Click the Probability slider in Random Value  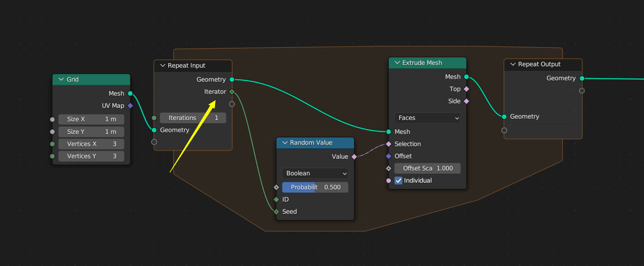click(x=315, y=187)
